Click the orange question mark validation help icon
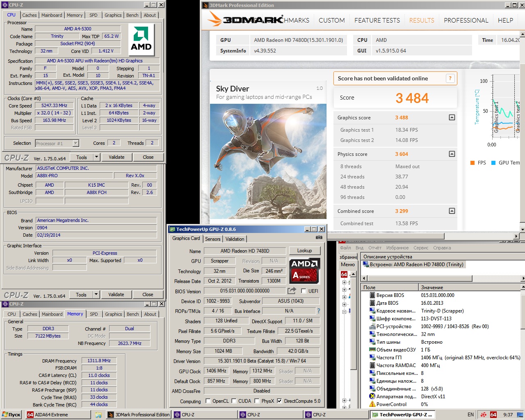This screenshot has width=525, height=420. click(x=450, y=78)
